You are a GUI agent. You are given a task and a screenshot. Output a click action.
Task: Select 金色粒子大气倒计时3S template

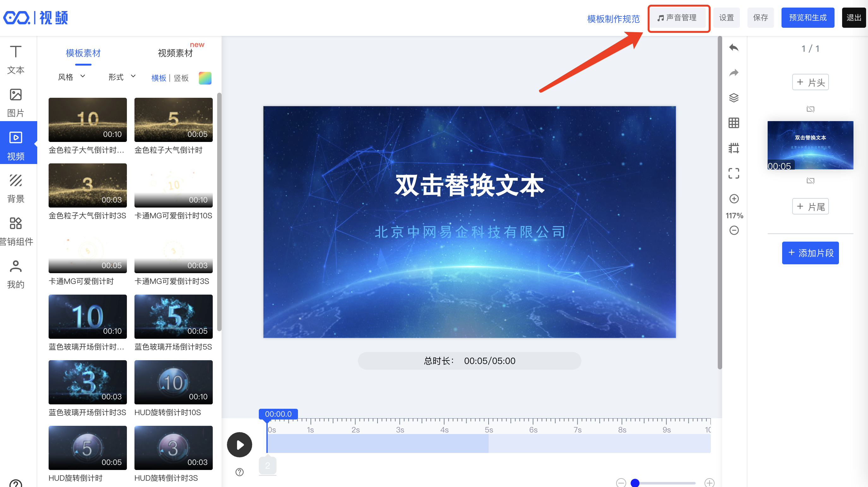click(x=88, y=185)
